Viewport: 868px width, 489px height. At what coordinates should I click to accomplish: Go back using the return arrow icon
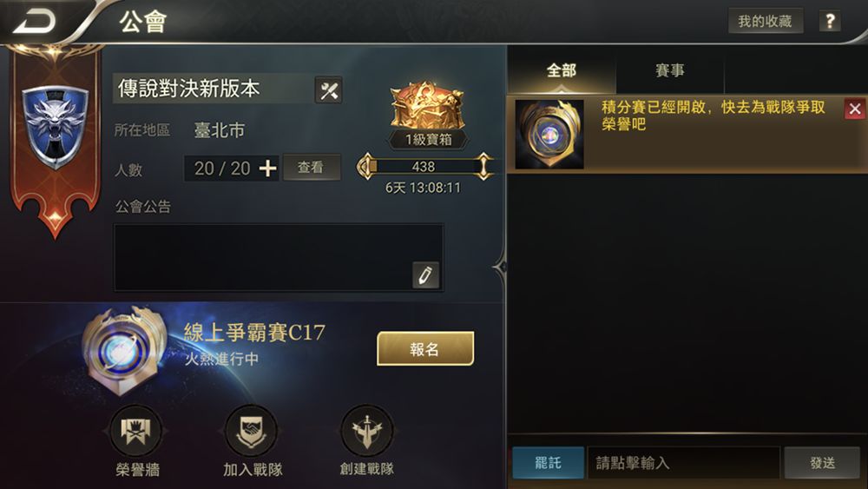(35, 22)
